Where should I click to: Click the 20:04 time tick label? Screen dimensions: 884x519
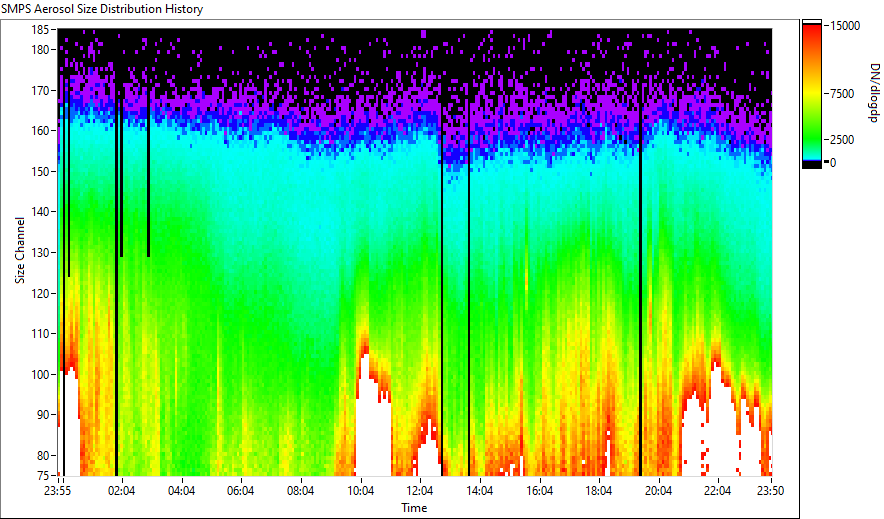(x=658, y=491)
